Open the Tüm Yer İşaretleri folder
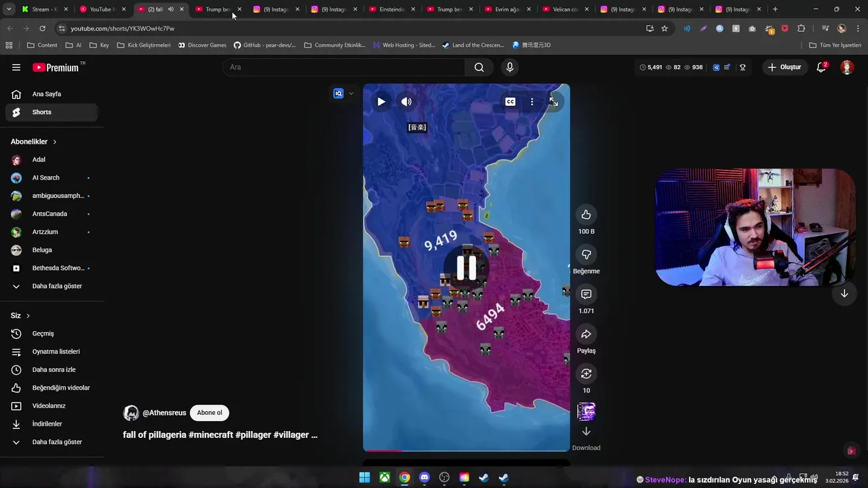Screen dimensions: 868x488 point(835,45)
